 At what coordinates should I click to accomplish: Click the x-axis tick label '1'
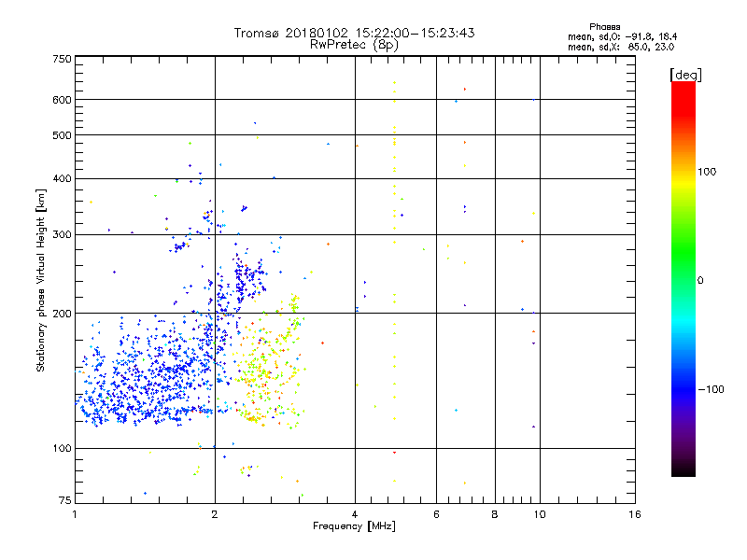pos(75,514)
